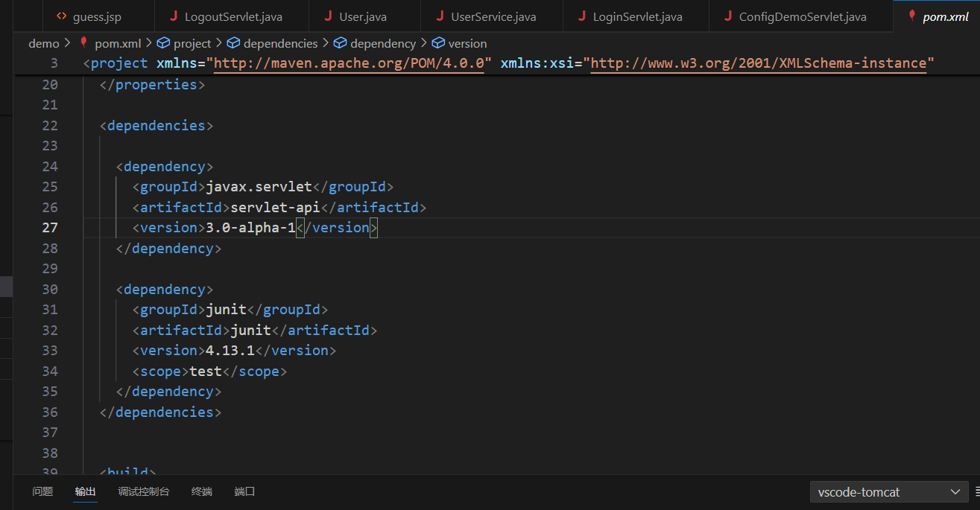Switch to the 终端 (Terminal) panel tab

point(202,491)
